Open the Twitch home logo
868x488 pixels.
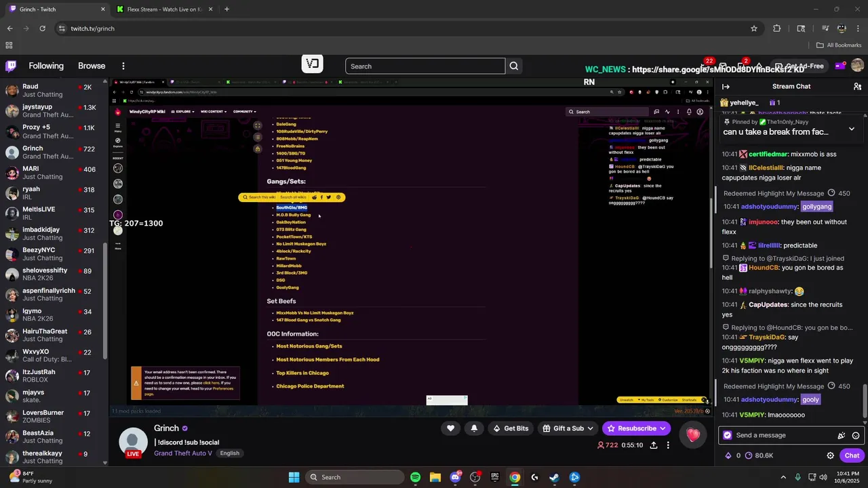tap(11, 66)
